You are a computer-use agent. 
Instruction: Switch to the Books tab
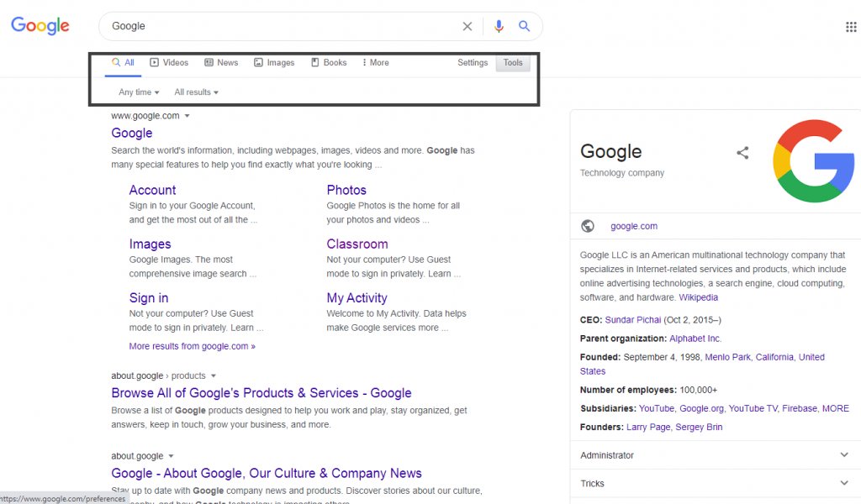point(329,62)
